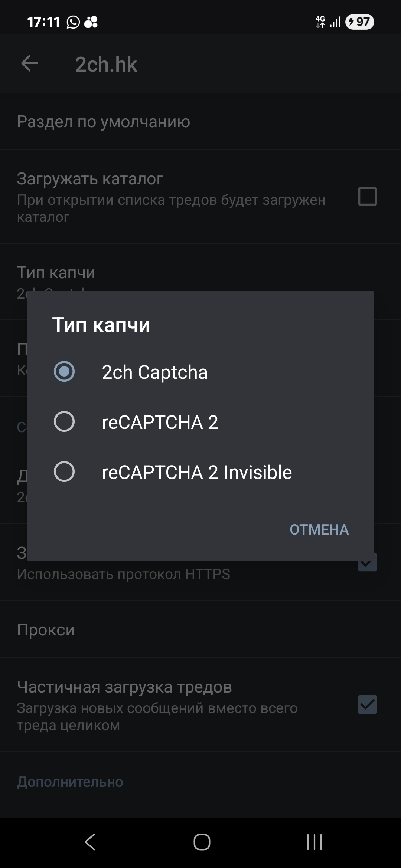Tap the back arrow next to 2ch.hk
401x868 pixels.
pyautogui.click(x=29, y=63)
